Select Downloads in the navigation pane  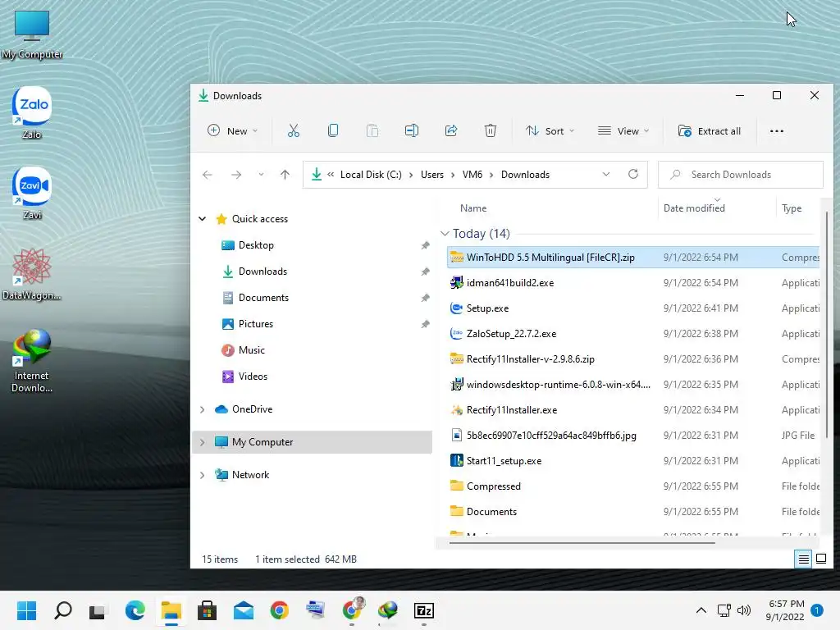tap(262, 271)
